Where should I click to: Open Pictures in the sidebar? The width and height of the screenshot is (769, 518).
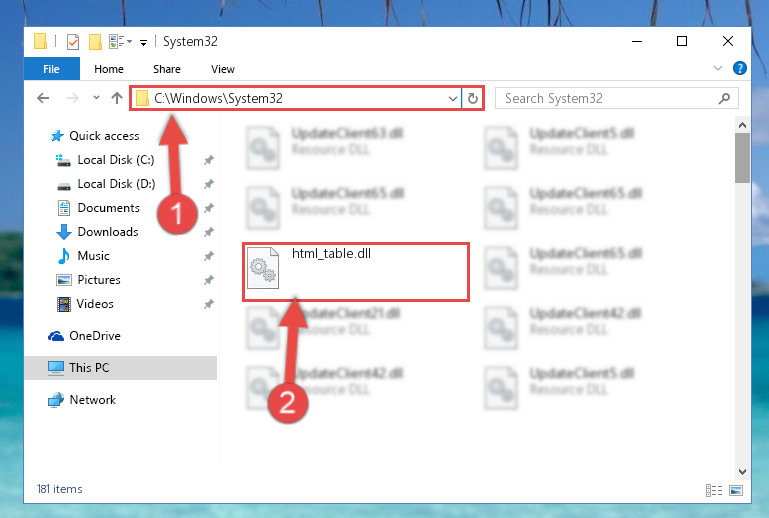tap(89, 280)
